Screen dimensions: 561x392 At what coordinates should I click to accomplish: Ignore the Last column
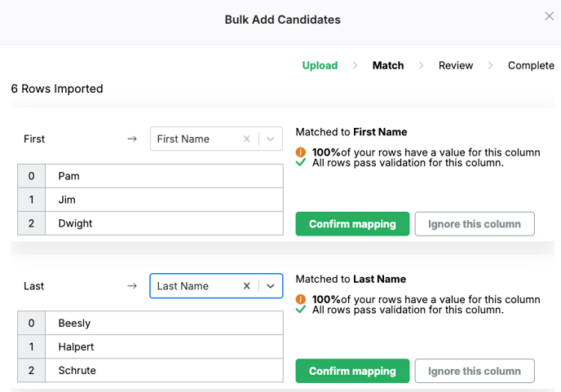pos(475,371)
